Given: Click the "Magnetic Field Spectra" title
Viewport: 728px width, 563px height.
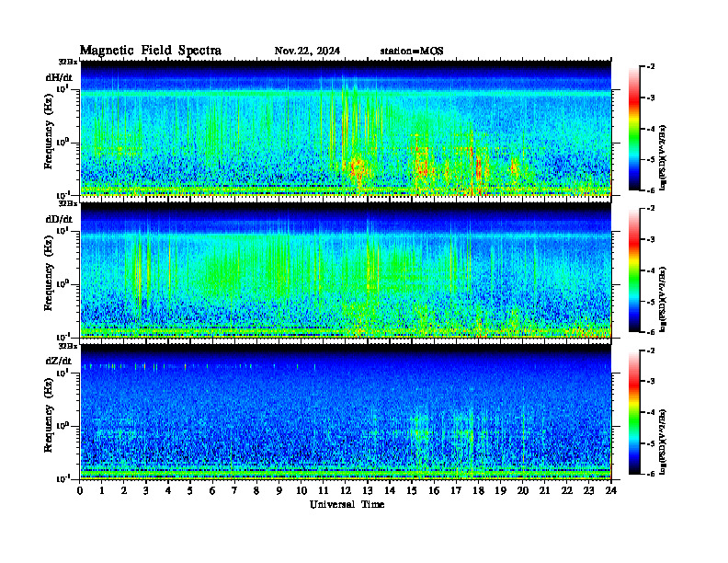Looking at the screenshot, I should pos(151,51).
